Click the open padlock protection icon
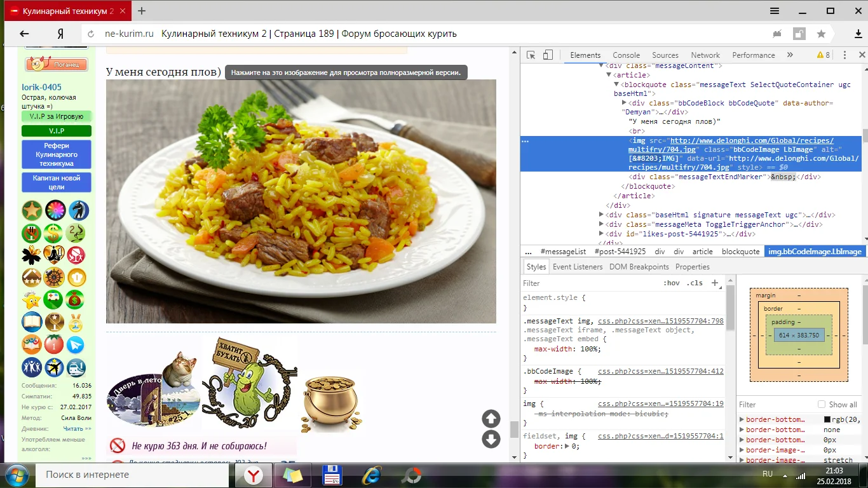This screenshot has height=488, width=868. [x=799, y=34]
